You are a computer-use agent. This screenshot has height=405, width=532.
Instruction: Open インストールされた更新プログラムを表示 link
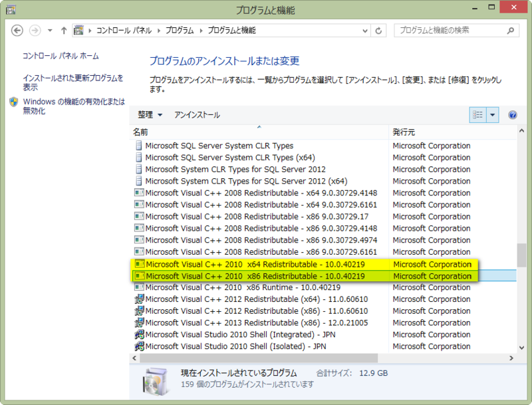(73, 82)
